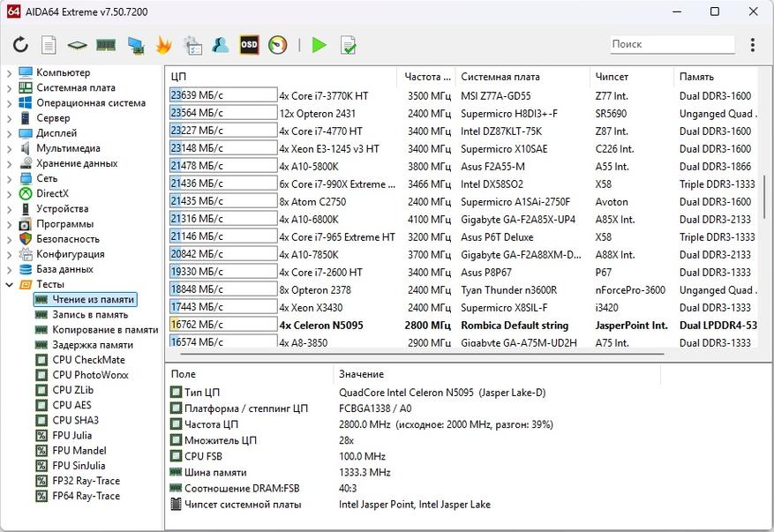Click the results checkmark document icon
This screenshot has height=532, width=774.
tap(348, 45)
